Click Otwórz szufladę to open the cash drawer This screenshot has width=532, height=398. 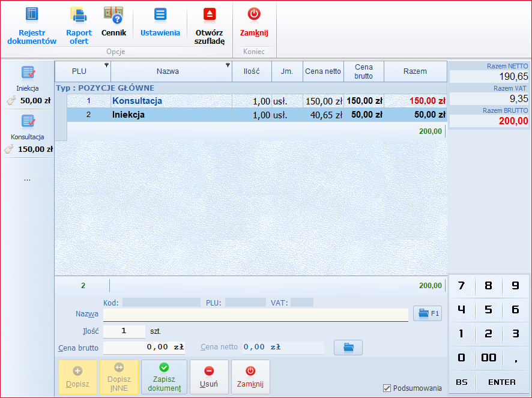209,24
